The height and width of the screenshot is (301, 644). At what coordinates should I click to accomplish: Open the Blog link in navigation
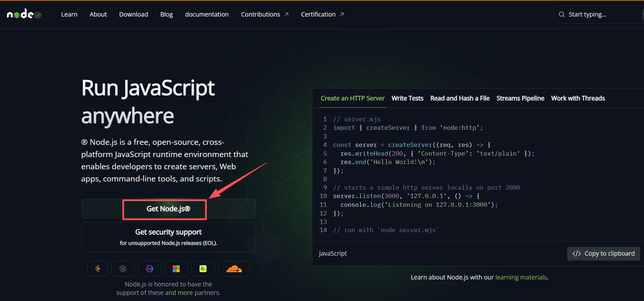(x=167, y=15)
